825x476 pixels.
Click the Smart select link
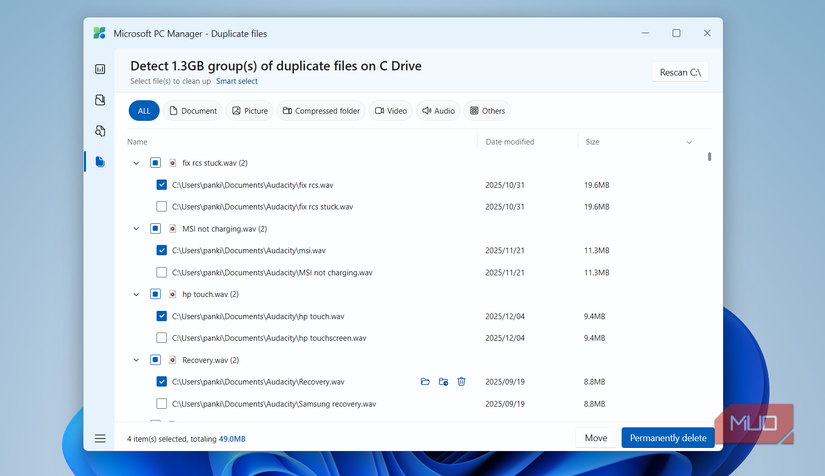pos(237,81)
